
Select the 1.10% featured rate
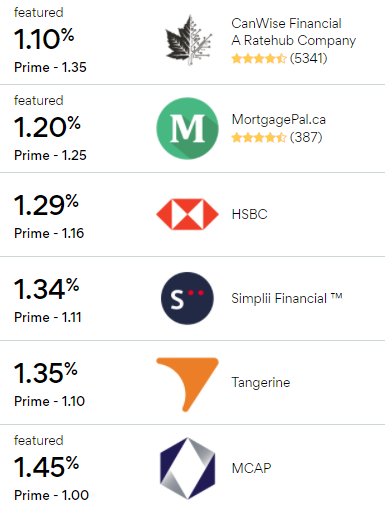click(x=44, y=39)
